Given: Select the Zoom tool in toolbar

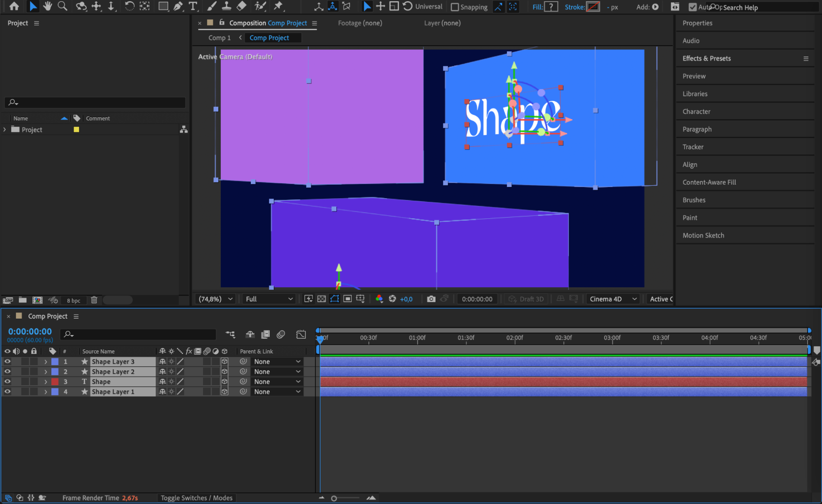Looking at the screenshot, I should click(x=63, y=6).
